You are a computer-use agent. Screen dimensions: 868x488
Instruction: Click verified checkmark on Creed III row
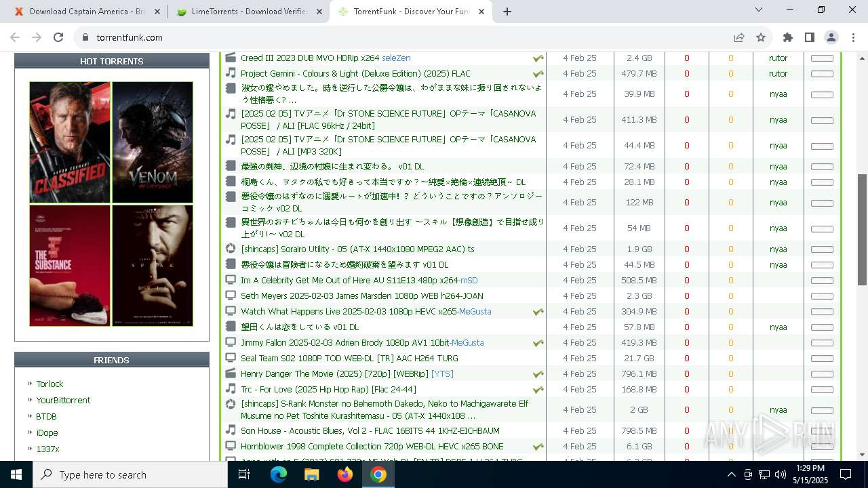click(x=538, y=58)
